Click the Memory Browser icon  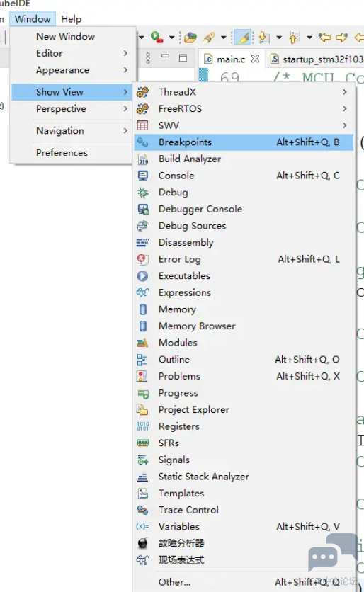pos(143,326)
